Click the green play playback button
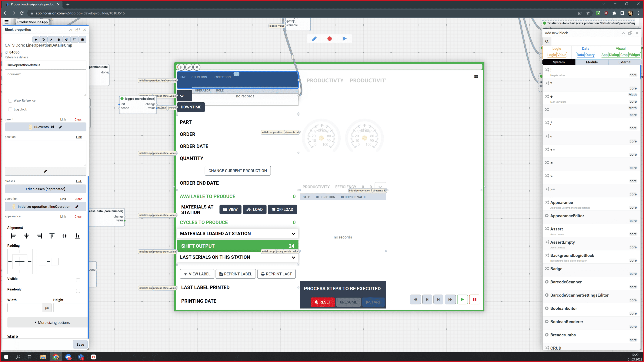 click(x=462, y=300)
